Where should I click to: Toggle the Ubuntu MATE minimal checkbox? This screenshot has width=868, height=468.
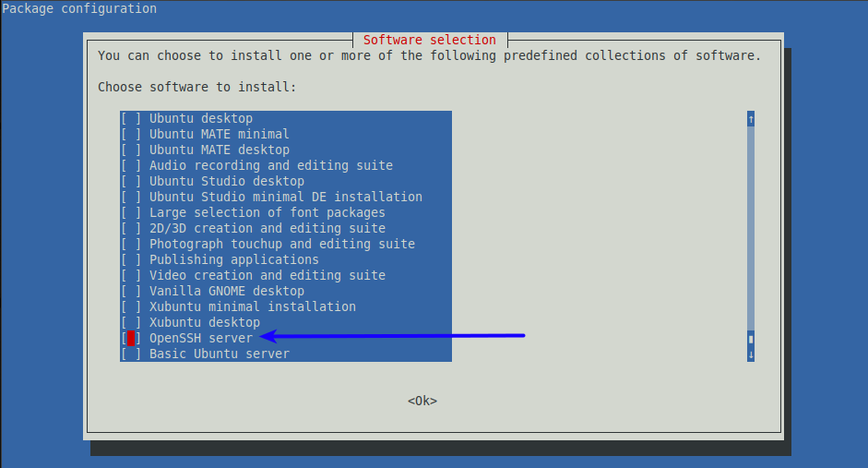tap(131, 134)
